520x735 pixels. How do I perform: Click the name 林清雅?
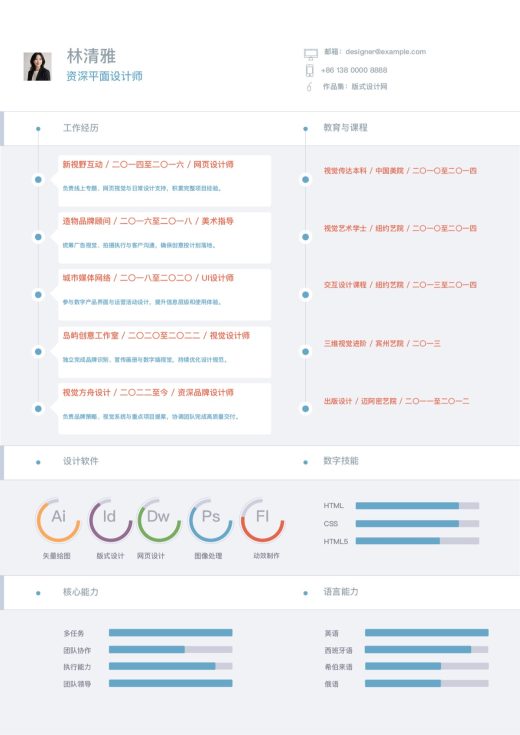[91, 56]
